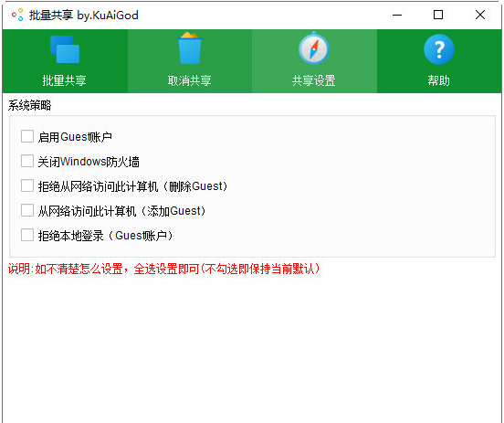This screenshot has height=423, width=504.
Task: Minimize the 批量共享 window
Action: pos(397,15)
